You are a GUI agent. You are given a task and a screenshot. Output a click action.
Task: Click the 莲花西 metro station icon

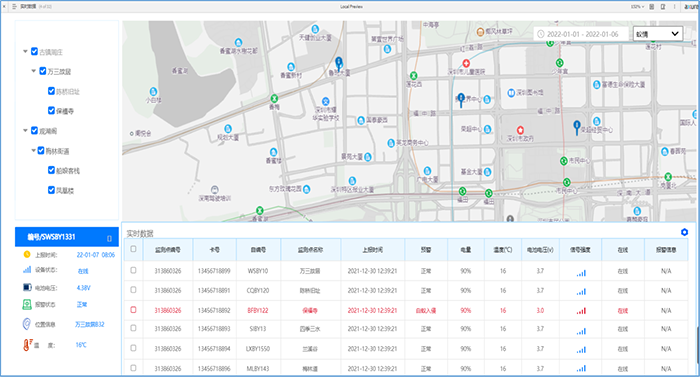pos(414,76)
